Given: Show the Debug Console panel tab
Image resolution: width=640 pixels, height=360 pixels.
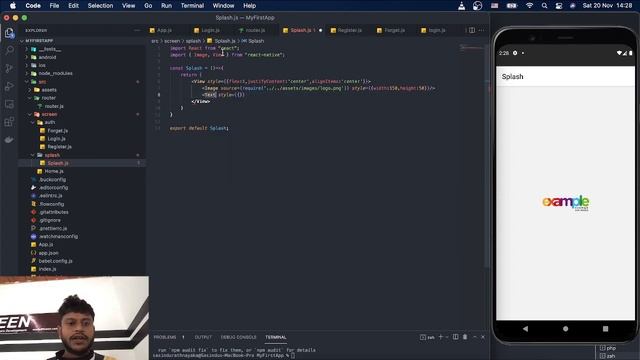Looking at the screenshot, I should pos(238,337).
